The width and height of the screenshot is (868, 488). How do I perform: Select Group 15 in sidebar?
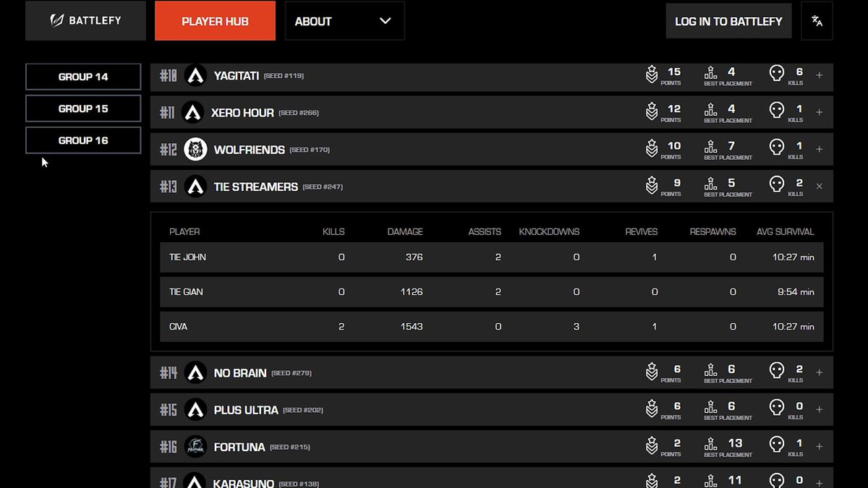click(83, 108)
